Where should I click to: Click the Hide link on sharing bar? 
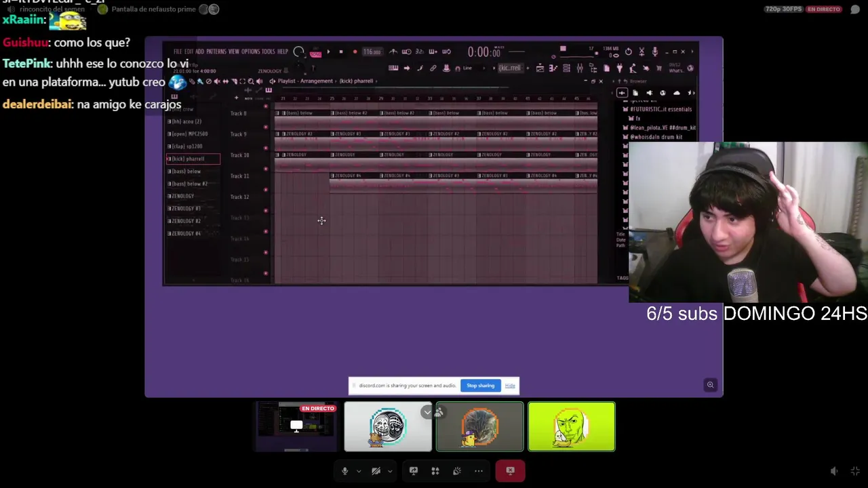510,386
